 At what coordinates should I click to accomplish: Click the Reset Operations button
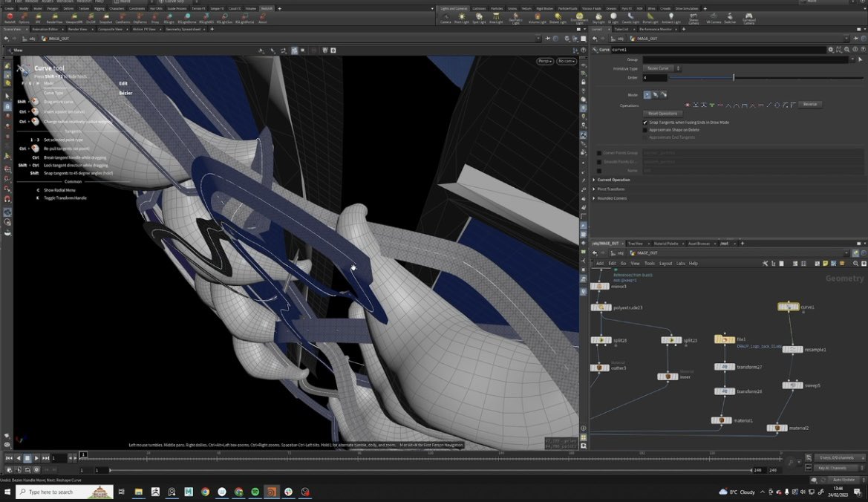[662, 114]
